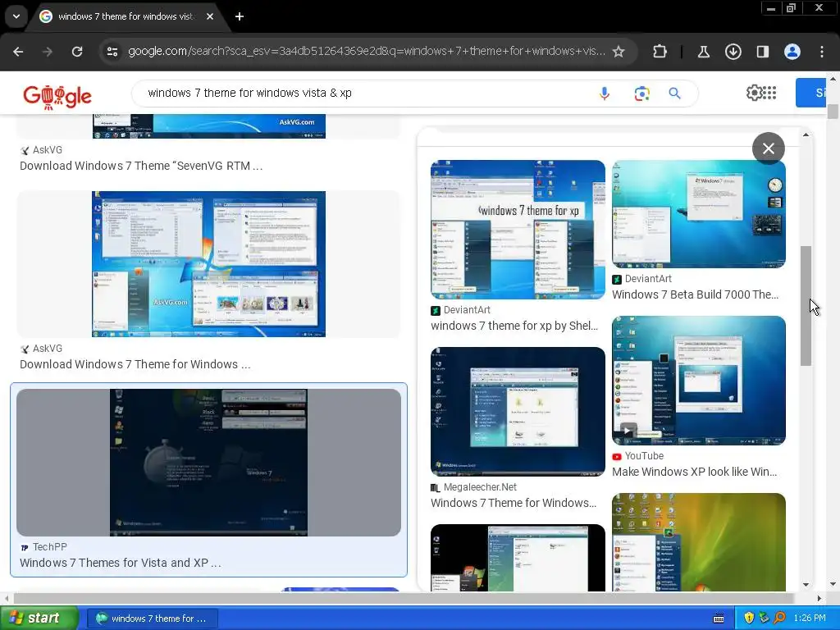Open the YouTube video thumbnail

(699, 381)
